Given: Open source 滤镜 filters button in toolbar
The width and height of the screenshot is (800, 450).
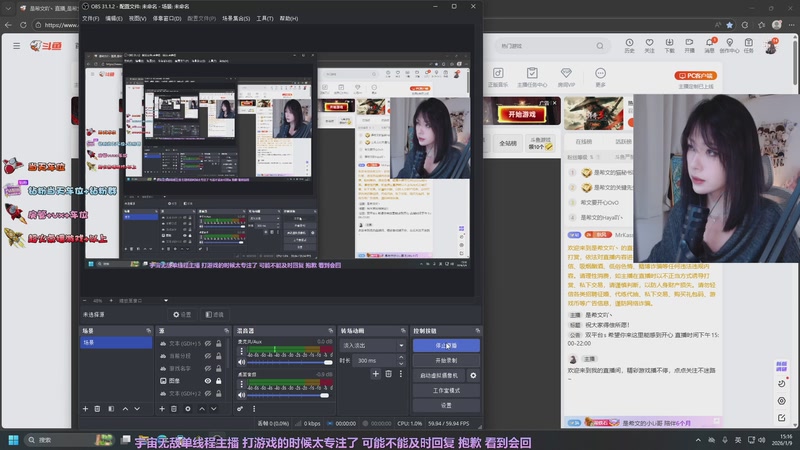Looking at the screenshot, I should (x=215, y=314).
